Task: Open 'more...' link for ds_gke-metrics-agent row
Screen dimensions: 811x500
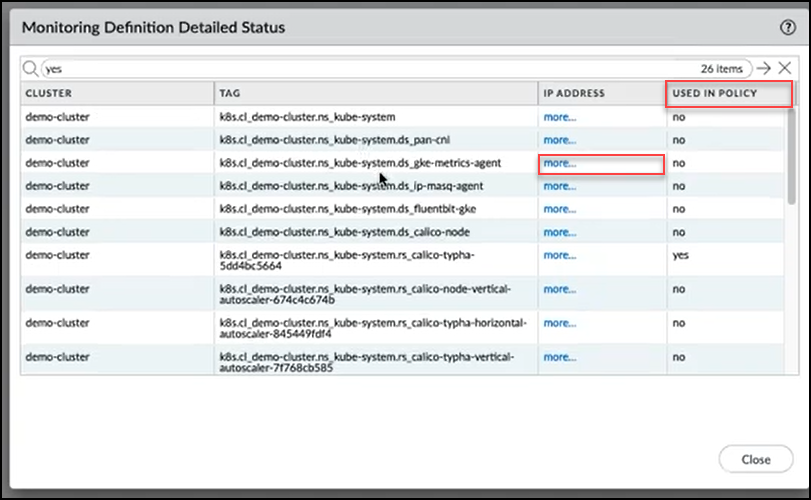Action: point(559,163)
